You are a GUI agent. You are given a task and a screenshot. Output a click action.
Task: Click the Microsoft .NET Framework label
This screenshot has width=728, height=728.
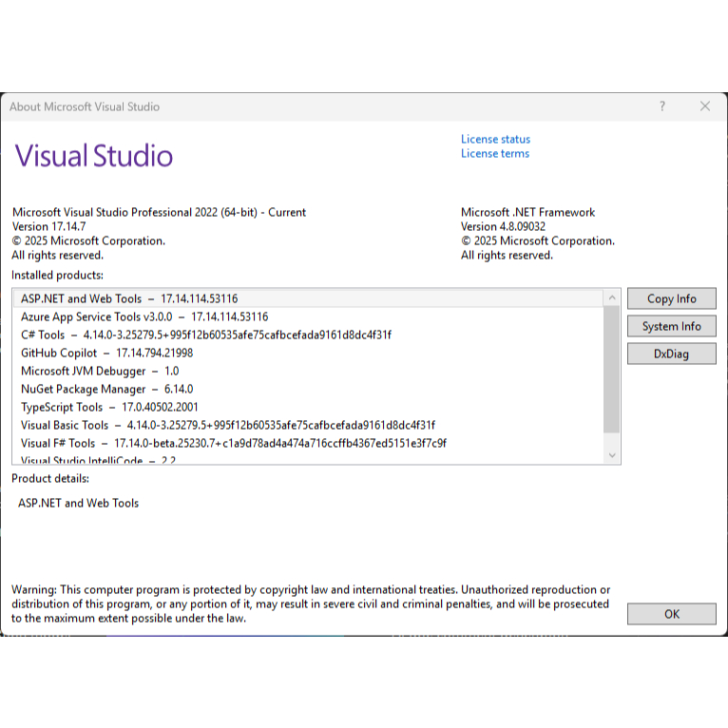[527, 212]
